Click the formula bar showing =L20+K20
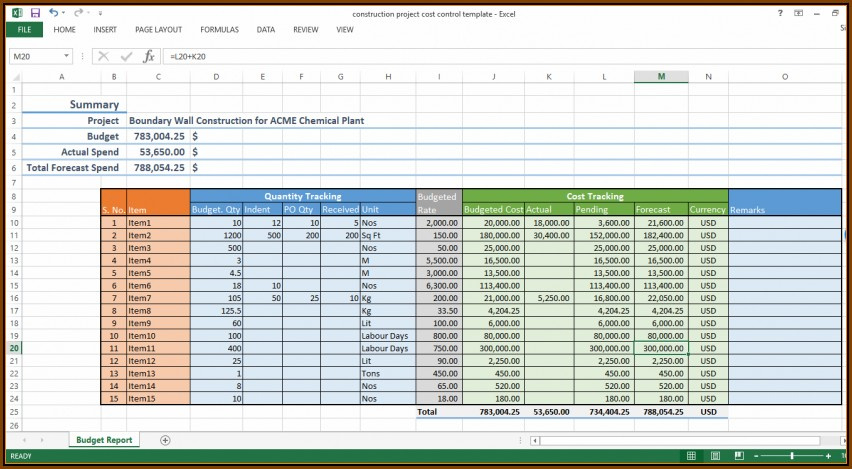The image size is (852, 469). pos(503,56)
